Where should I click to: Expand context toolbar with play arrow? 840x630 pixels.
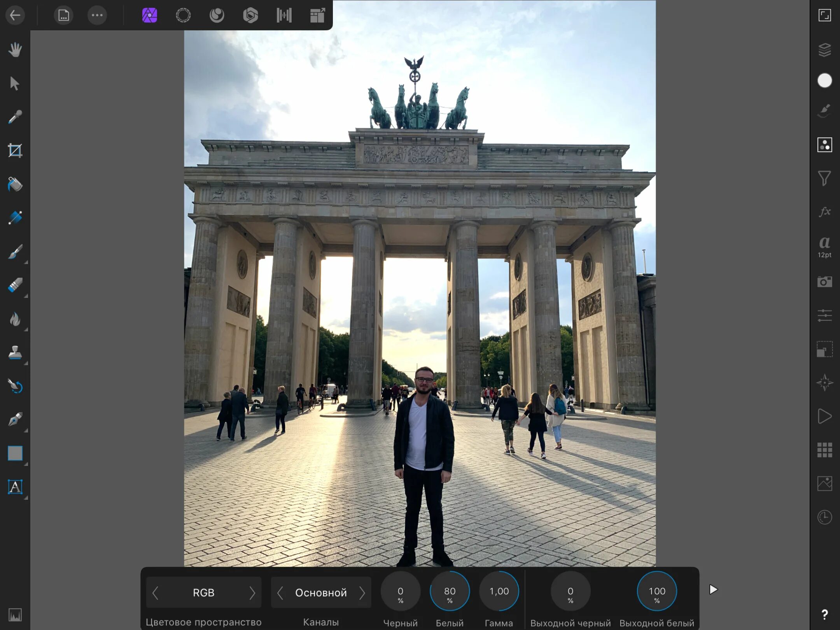coord(713,590)
